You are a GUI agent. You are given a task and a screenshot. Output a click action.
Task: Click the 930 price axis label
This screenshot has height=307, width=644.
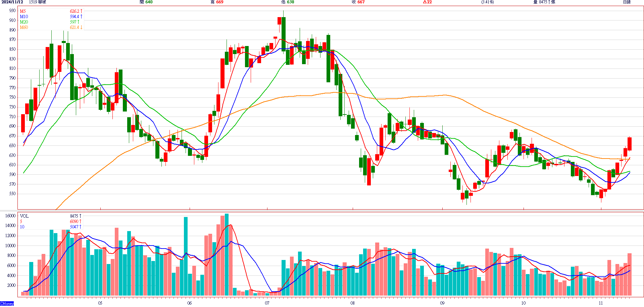click(x=12, y=10)
